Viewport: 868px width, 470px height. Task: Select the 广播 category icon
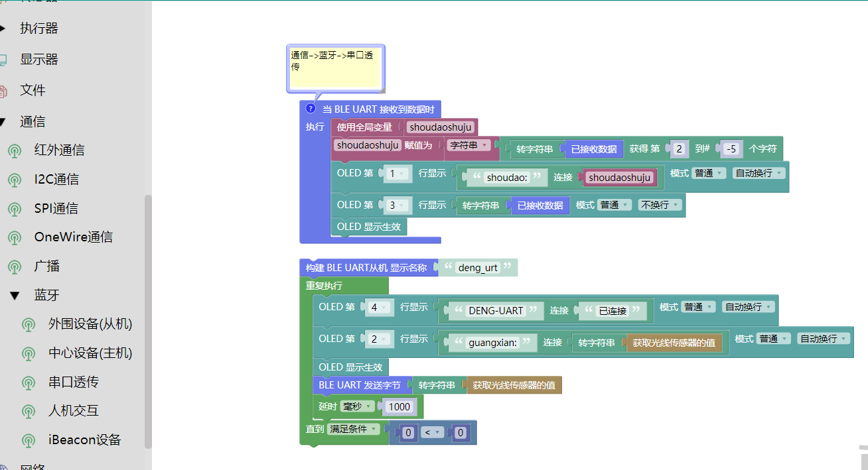coord(15,266)
